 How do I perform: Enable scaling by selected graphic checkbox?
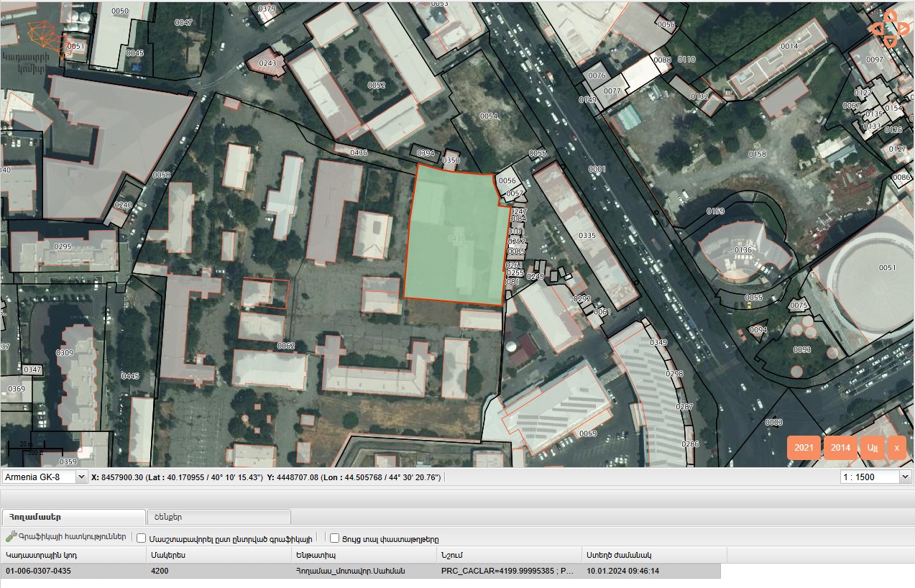tap(142, 538)
